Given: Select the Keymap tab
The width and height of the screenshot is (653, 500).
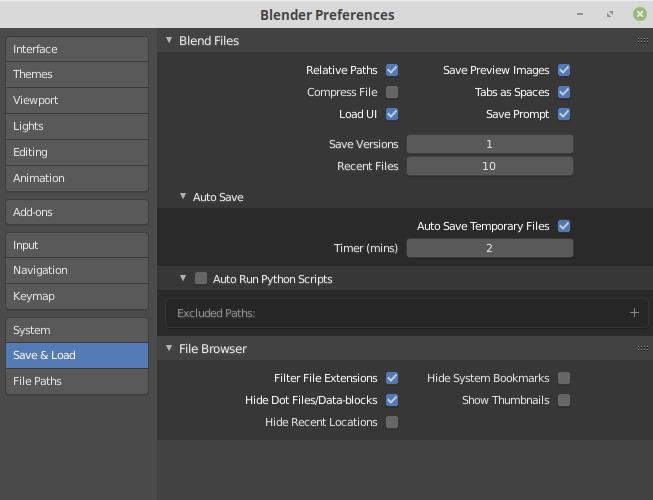Looking at the screenshot, I should pyautogui.click(x=77, y=296).
